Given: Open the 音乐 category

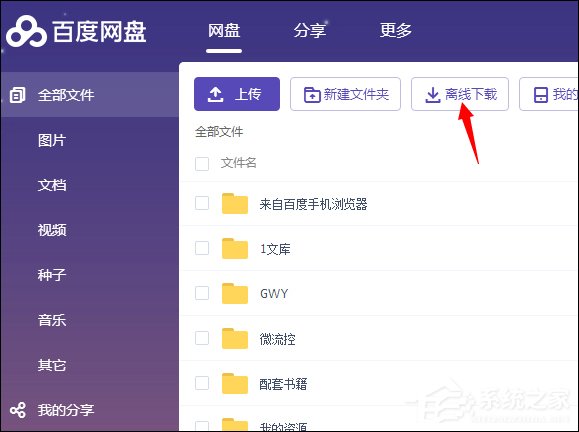Looking at the screenshot, I should 52,320.
